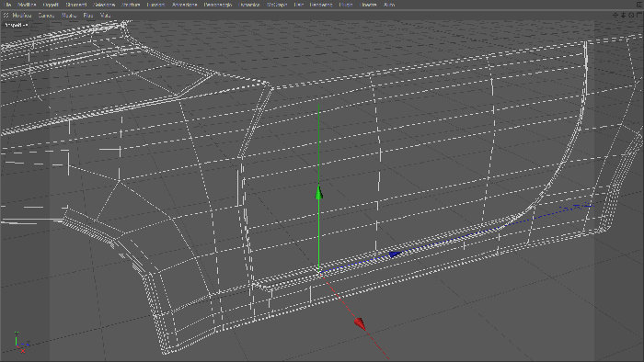
Task: Open the Dinamica menu
Action: click(x=249, y=5)
